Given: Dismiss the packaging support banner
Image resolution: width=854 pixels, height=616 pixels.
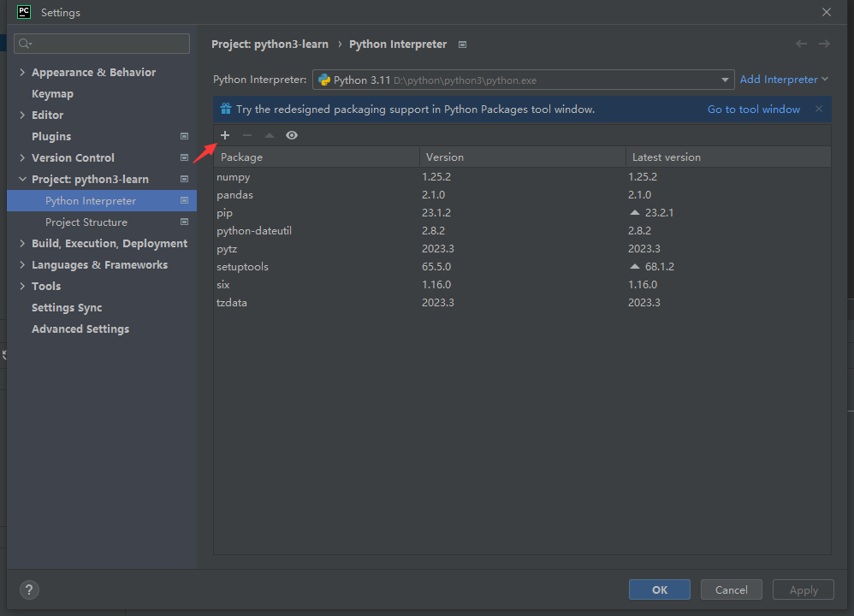Looking at the screenshot, I should point(819,109).
